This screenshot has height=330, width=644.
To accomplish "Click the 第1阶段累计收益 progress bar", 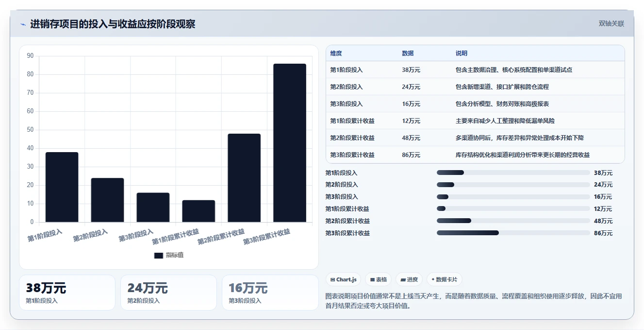I will (x=513, y=209).
